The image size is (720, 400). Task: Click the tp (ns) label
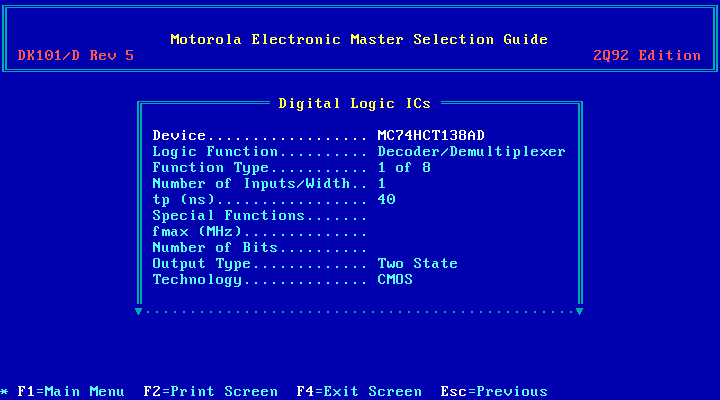(184, 199)
